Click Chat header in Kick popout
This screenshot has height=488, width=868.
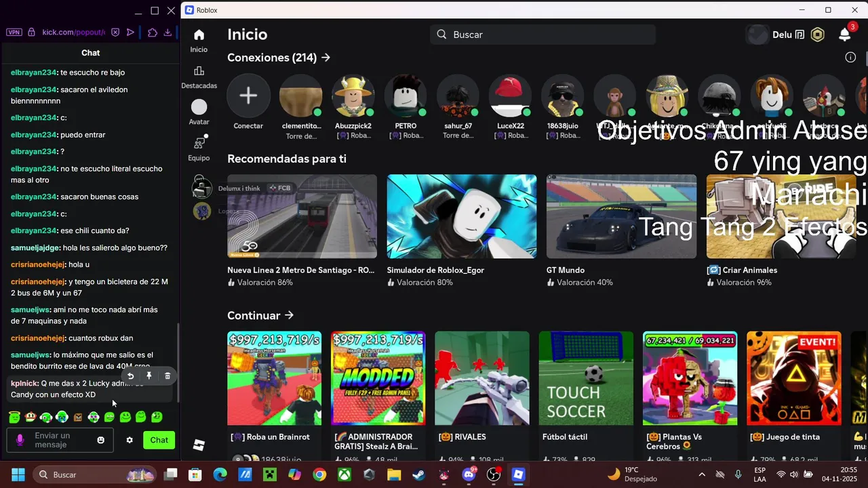point(91,53)
